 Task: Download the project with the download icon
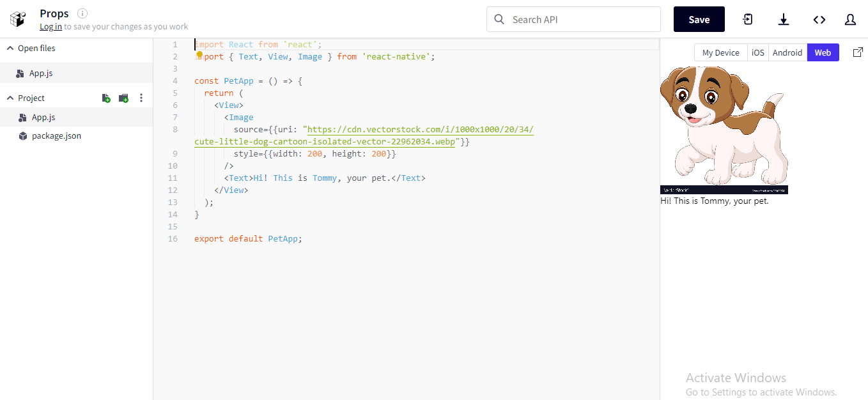click(784, 20)
